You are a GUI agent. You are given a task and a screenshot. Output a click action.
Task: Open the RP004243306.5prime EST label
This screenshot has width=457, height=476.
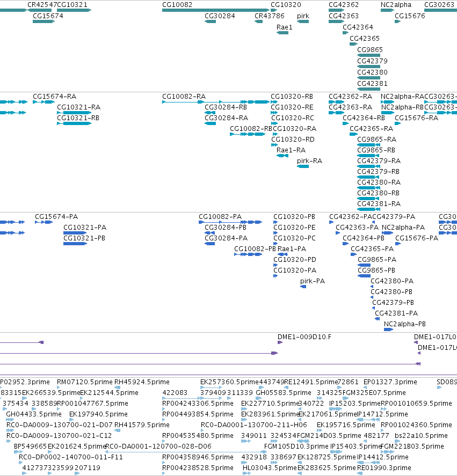[x=198, y=404]
